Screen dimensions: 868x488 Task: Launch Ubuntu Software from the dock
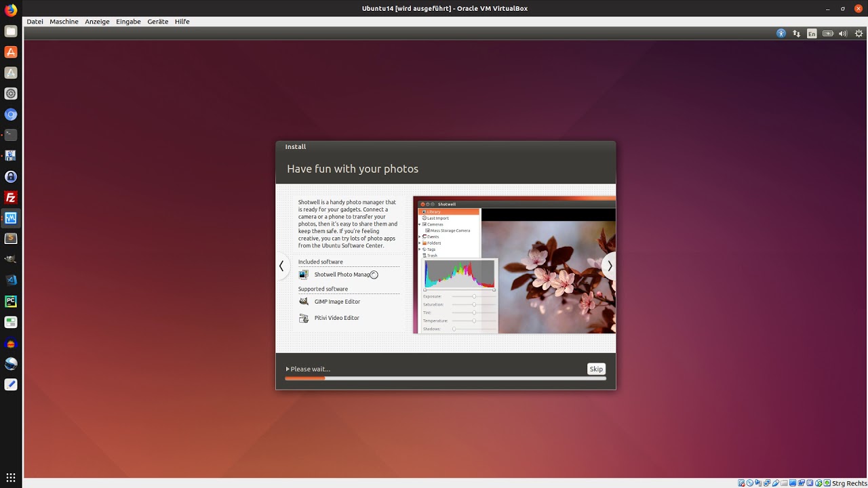pos(11,52)
